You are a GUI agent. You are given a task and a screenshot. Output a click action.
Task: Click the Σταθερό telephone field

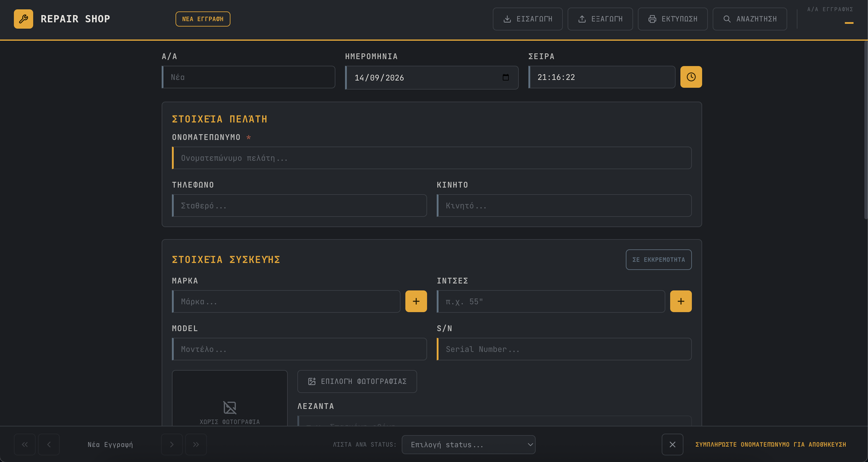(299, 206)
